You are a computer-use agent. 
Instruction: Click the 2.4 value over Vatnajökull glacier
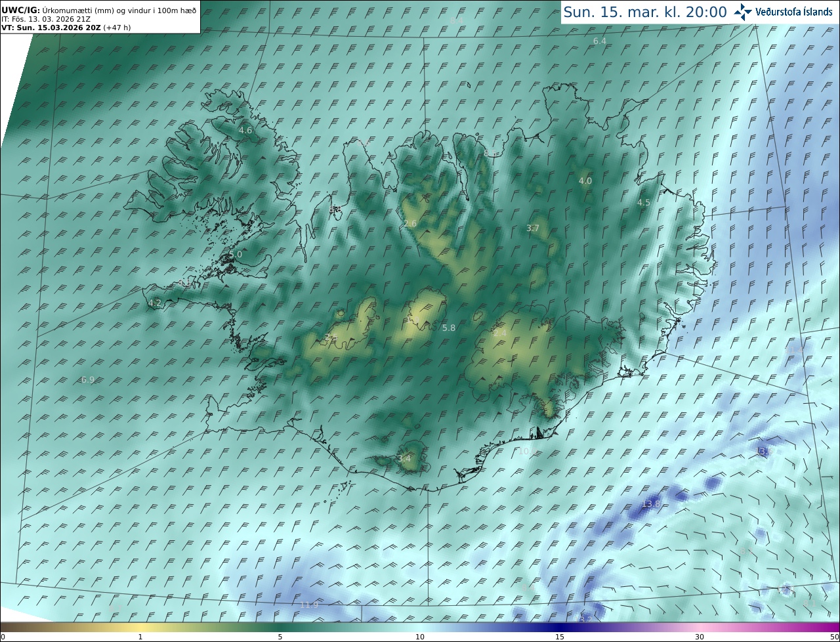tap(500, 333)
